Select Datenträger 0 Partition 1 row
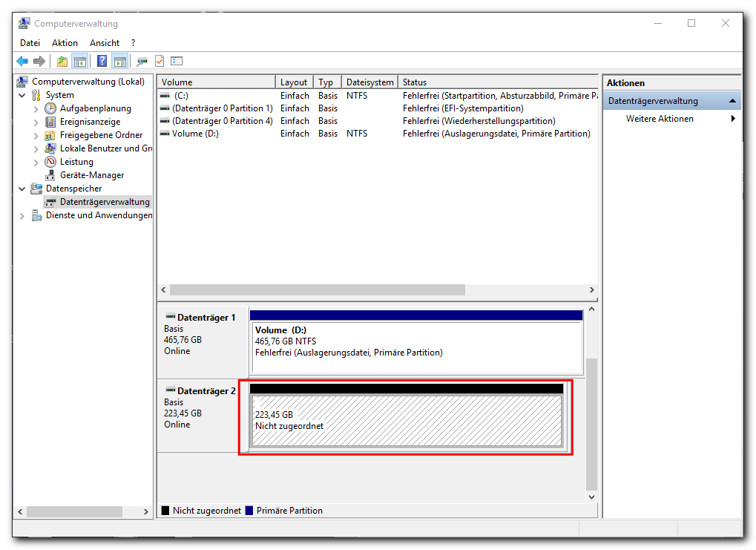This screenshot has width=756, height=550. pos(378,108)
